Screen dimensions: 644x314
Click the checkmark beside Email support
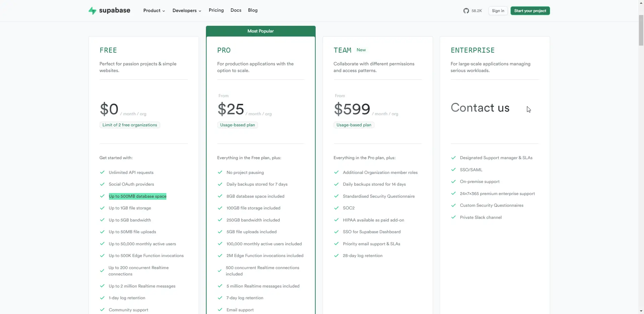click(220, 310)
